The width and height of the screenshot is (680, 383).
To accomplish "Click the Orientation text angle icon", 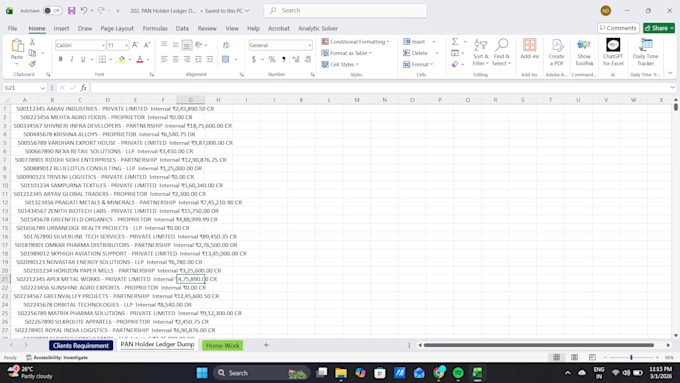I will pos(199,45).
